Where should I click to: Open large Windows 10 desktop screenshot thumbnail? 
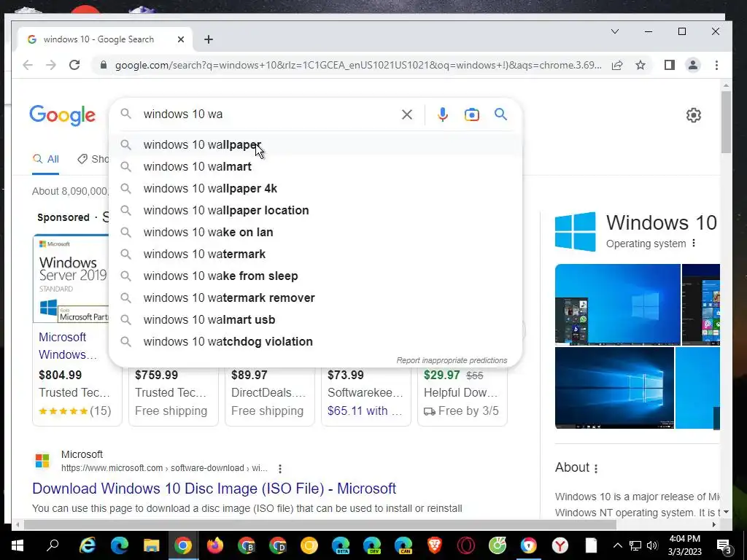[x=617, y=304]
